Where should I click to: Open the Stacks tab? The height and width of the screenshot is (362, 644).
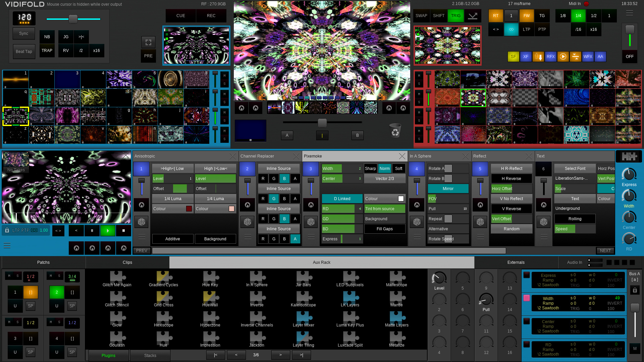pyautogui.click(x=150, y=356)
